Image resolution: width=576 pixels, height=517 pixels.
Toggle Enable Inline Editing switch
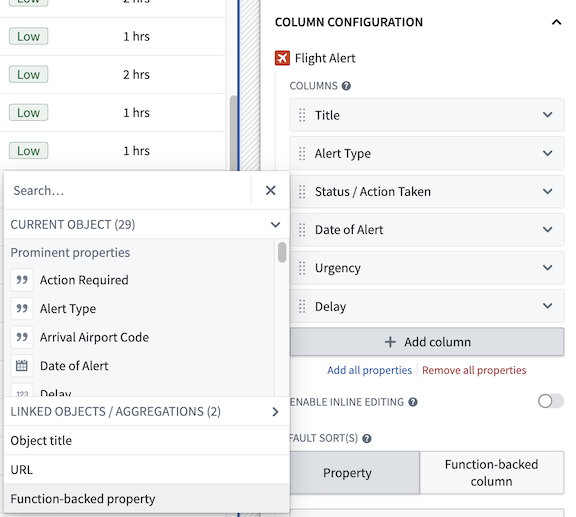[x=551, y=401]
